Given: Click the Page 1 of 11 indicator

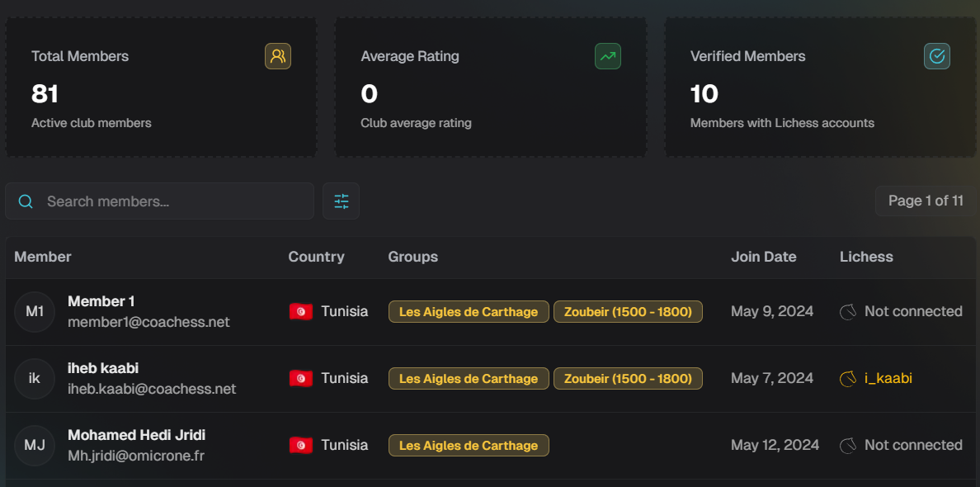Looking at the screenshot, I should coord(926,201).
